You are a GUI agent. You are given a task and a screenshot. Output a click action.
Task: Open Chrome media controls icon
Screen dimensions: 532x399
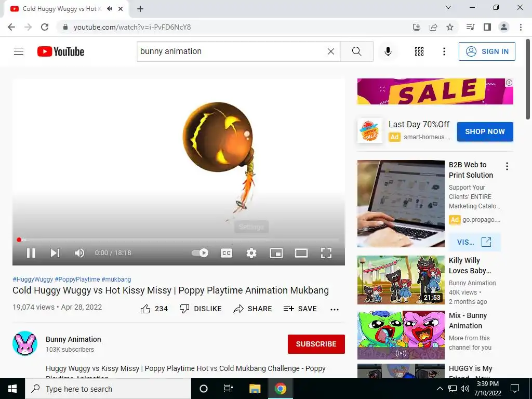(x=470, y=27)
